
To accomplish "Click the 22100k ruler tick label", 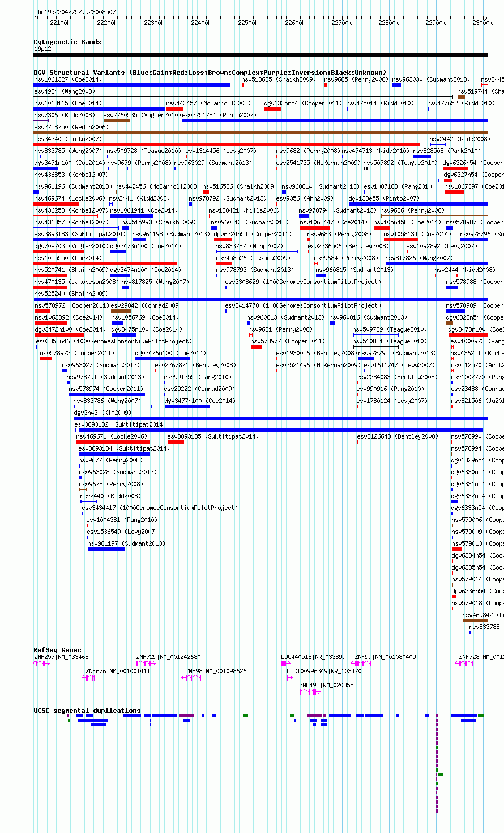I will [x=60, y=23].
